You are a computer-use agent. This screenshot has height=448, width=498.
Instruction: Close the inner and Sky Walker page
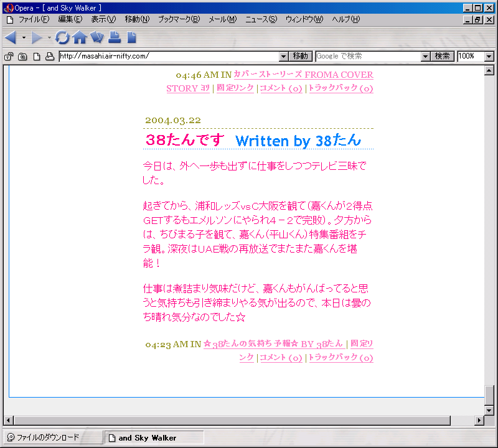[489, 20]
